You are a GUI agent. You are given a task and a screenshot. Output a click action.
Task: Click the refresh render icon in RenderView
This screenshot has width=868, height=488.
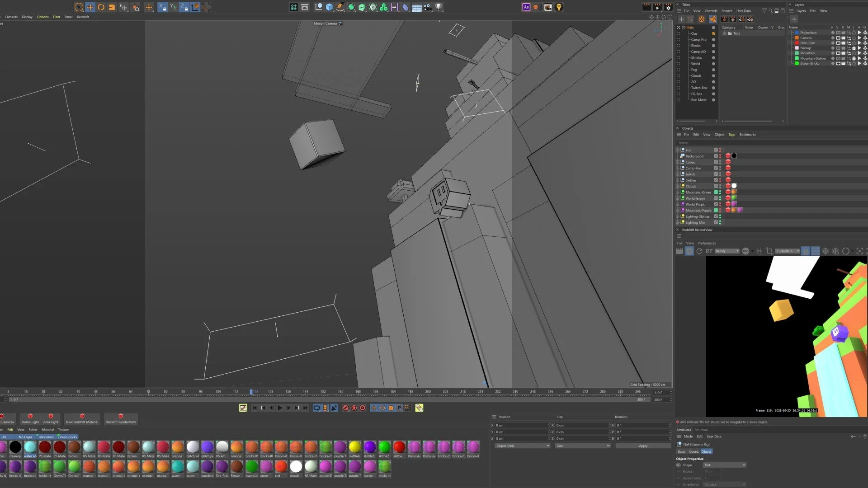point(699,251)
